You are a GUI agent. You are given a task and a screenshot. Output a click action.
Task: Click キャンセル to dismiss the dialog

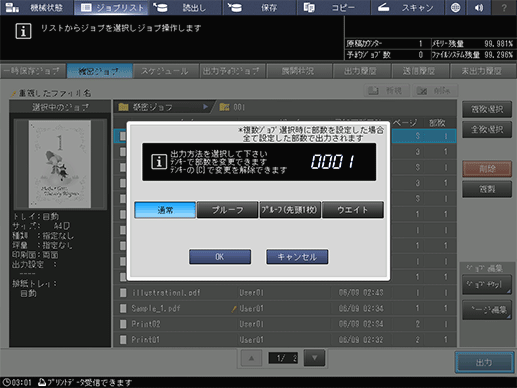(x=297, y=257)
